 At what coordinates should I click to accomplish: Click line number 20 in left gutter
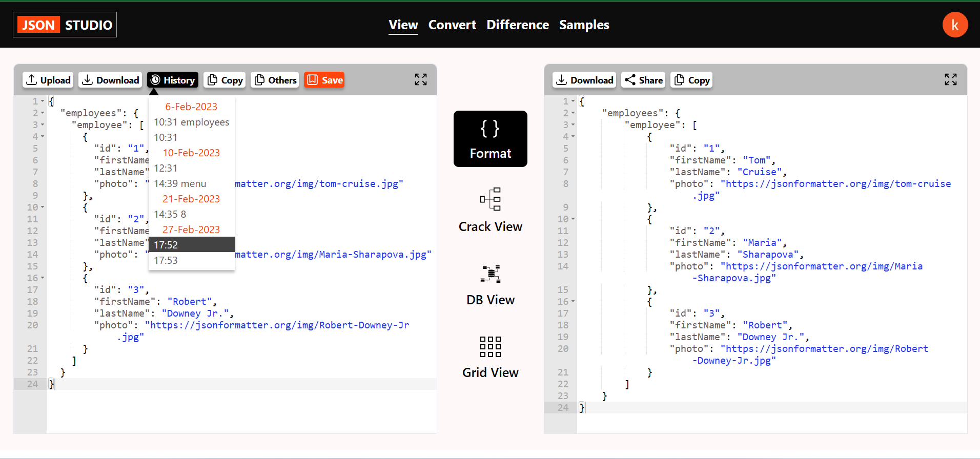[x=33, y=325]
